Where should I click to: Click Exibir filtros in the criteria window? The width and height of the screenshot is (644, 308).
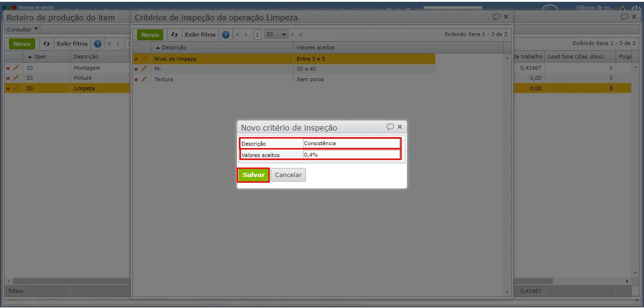tap(200, 35)
